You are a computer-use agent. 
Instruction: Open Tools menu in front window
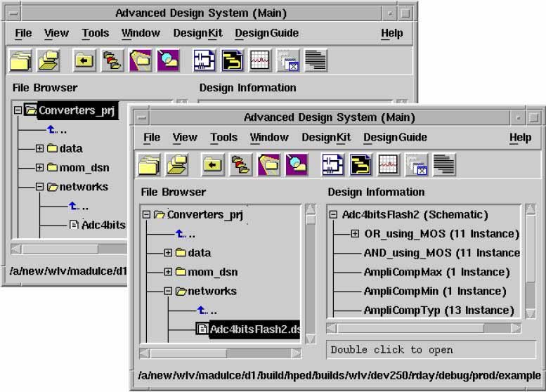pos(223,137)
